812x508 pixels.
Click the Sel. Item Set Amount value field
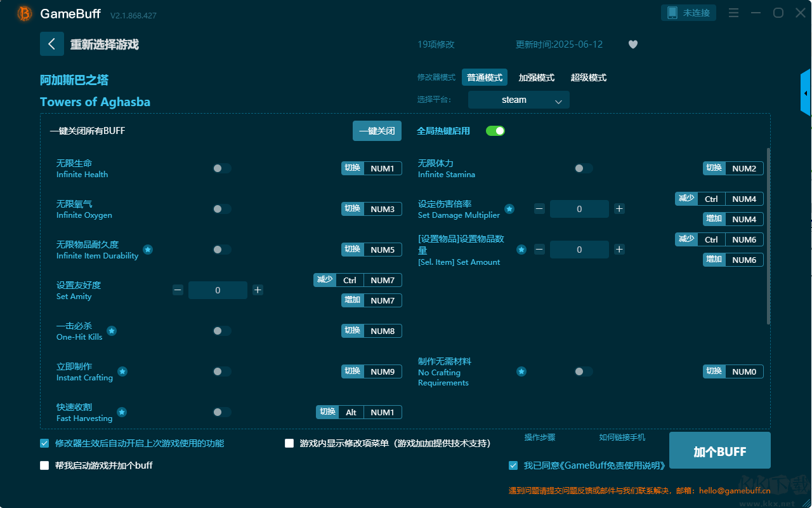pyautogui.click(x=579, y=250)
